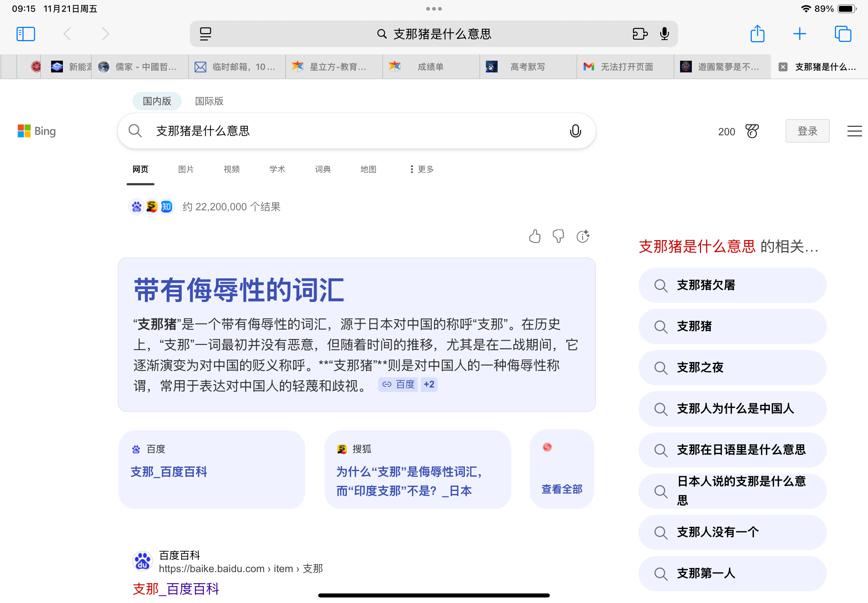Select the 国内版 search mode
The image size is (868, 603).
pos(157,101)
